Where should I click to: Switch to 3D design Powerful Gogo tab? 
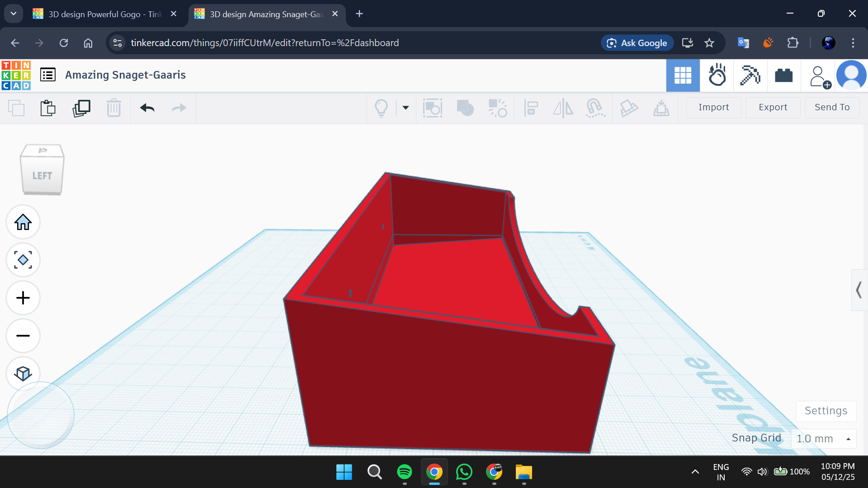pos(105,14)
